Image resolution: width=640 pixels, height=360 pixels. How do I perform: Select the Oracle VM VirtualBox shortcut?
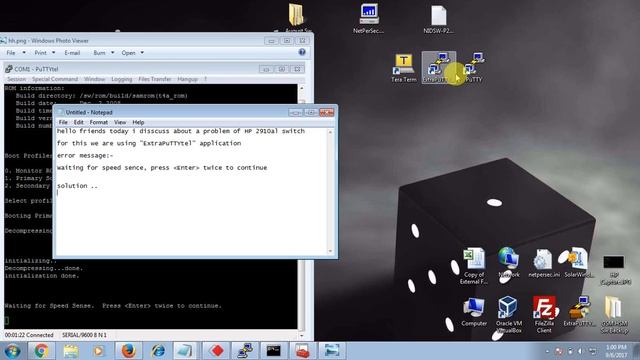click(x=509, y=314)
